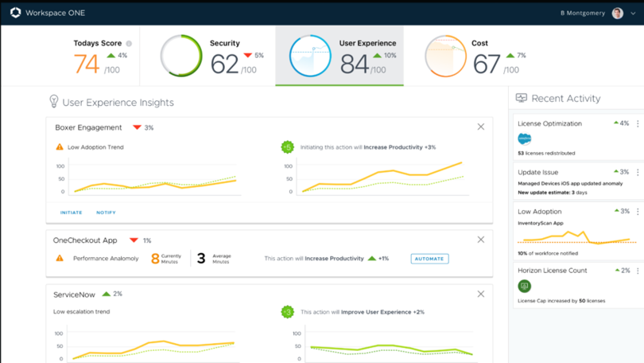Click the Cost circular gauge
This screenshot has height=363, width=644.
pyautogui.click(x=445, y=56)
